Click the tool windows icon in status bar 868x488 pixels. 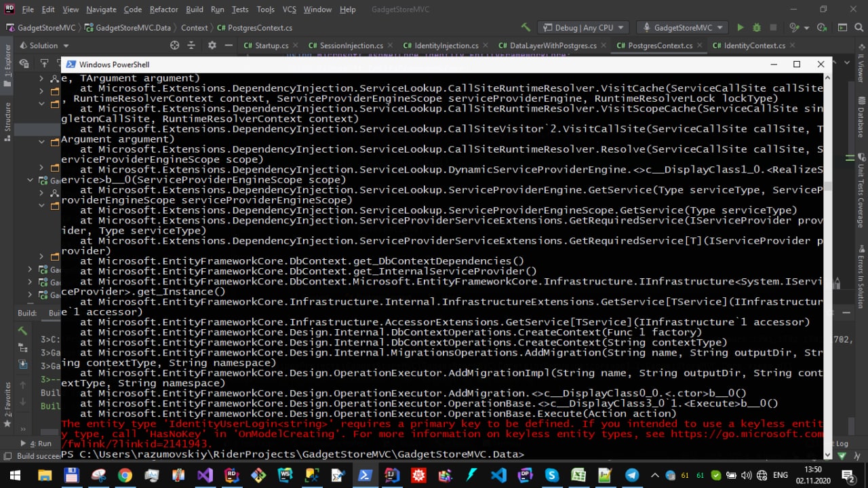(7, 456)
